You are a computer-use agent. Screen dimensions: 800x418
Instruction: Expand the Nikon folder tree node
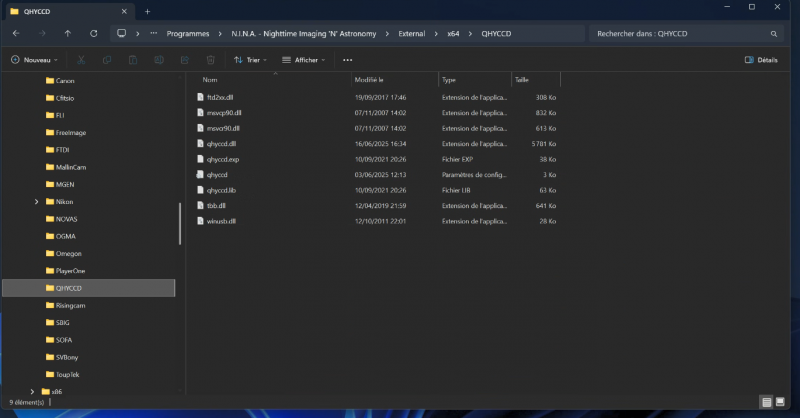(x=36, y=202)
